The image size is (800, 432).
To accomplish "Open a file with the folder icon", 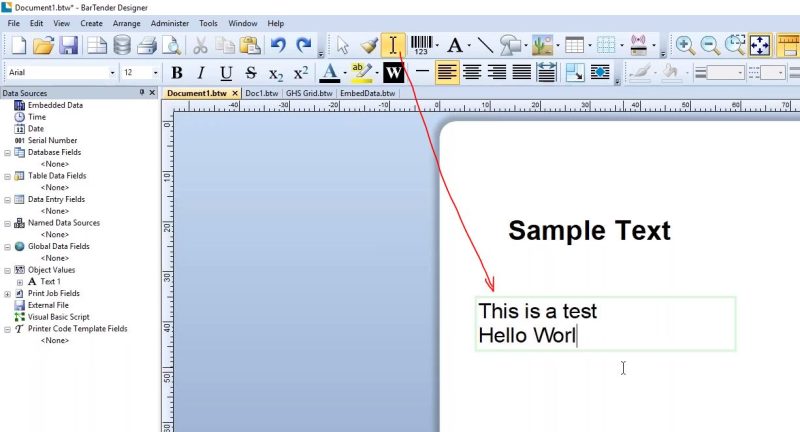I will point(43,45).
